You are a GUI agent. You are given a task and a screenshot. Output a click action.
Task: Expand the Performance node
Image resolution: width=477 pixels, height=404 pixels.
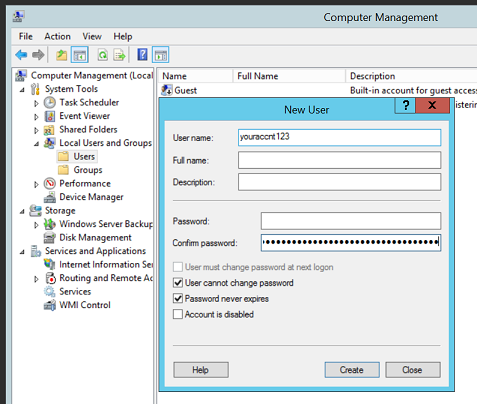(x=36, y=184)
